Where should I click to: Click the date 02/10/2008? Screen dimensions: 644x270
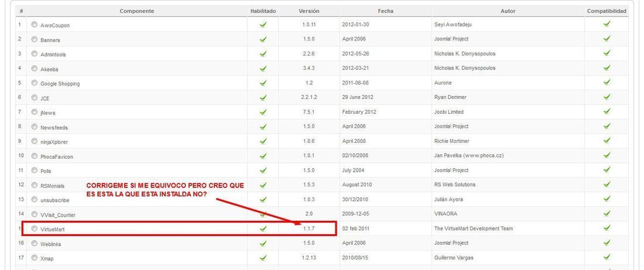[x=355, y=155]
